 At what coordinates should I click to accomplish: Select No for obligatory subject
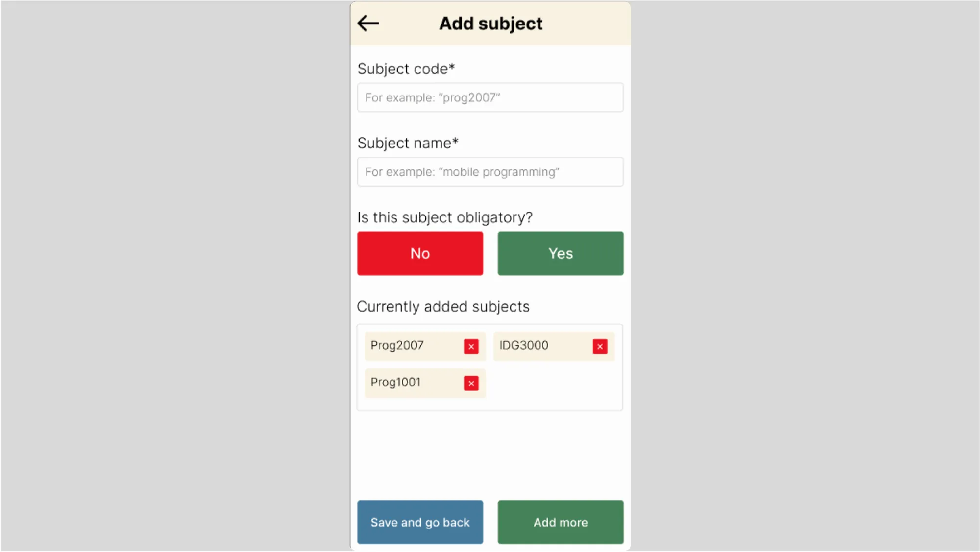420,253
